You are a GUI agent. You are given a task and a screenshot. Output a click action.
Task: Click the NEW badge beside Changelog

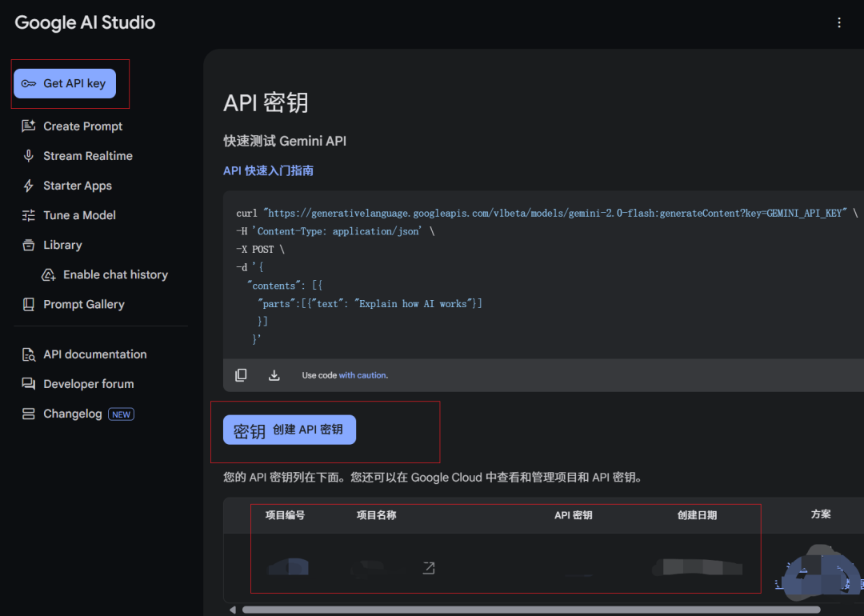pyautogui.click(x=122, y=414)
